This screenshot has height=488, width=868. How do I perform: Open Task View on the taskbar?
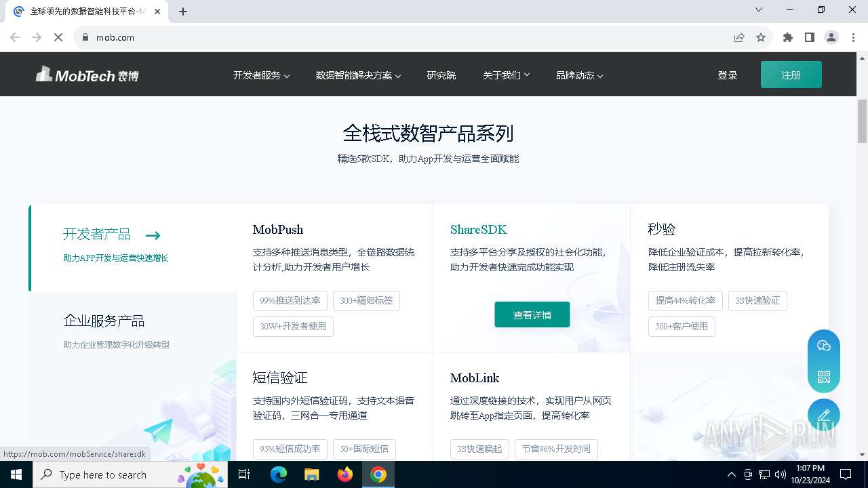245,474
